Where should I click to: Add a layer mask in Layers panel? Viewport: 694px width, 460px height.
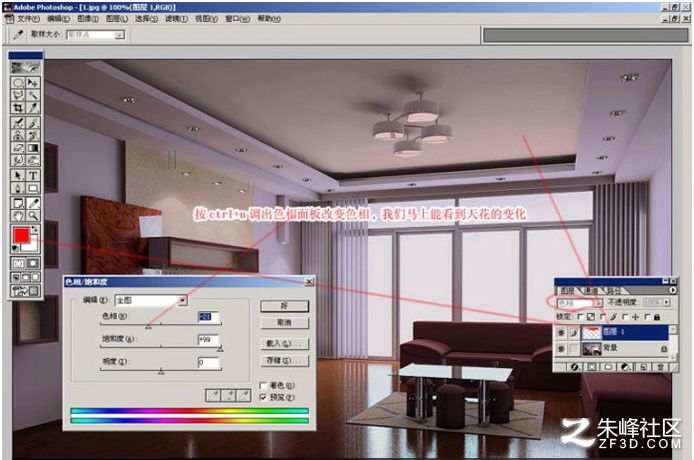tap(592, 367)
